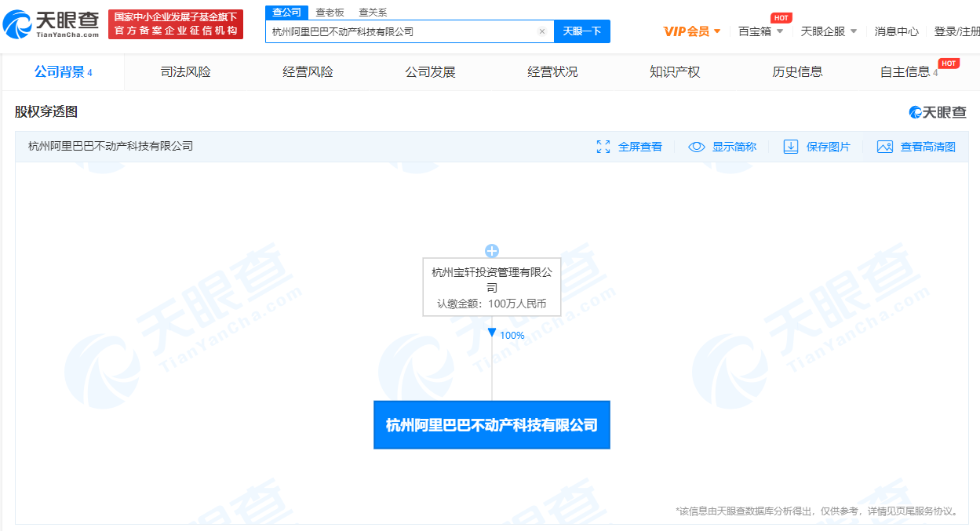Expand shareholder node with plus icon
The width and height of the screenshot is (980, 531).
click(492, 251)
